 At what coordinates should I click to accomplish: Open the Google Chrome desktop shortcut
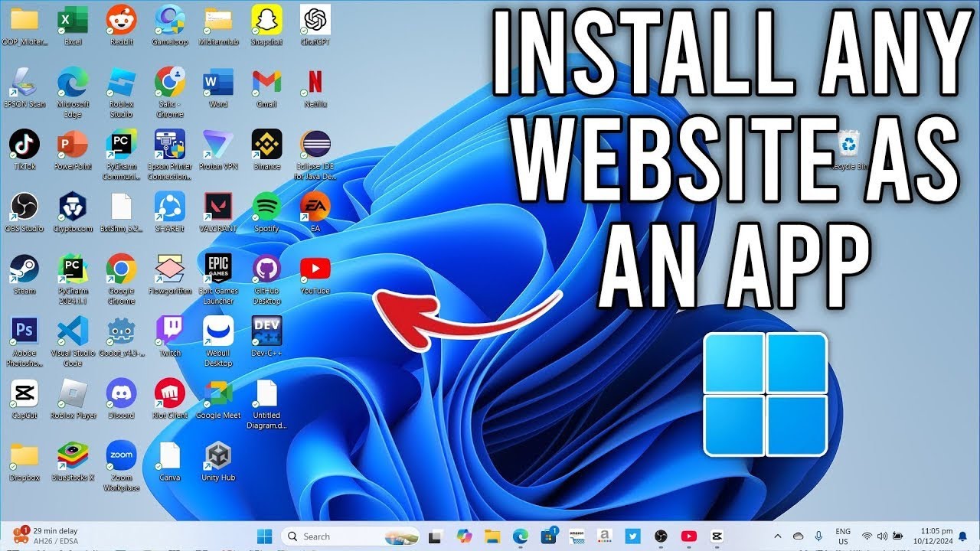[121, 278]
